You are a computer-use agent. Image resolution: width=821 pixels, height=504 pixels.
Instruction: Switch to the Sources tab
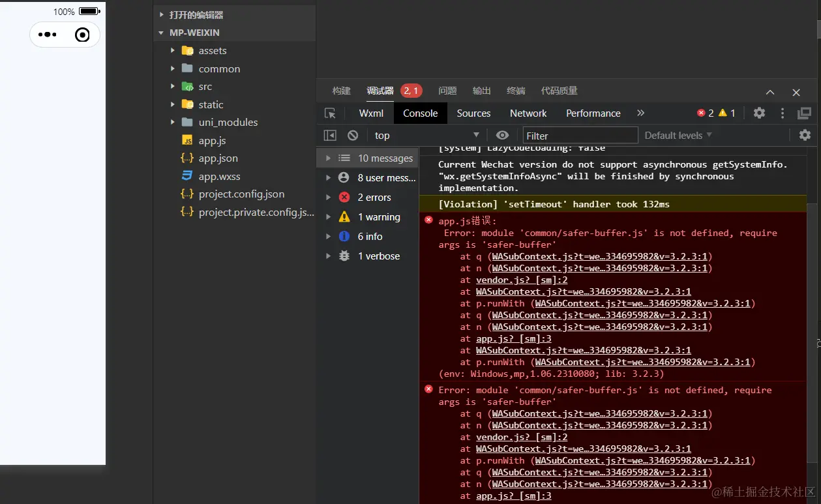(x=473, y=113)
